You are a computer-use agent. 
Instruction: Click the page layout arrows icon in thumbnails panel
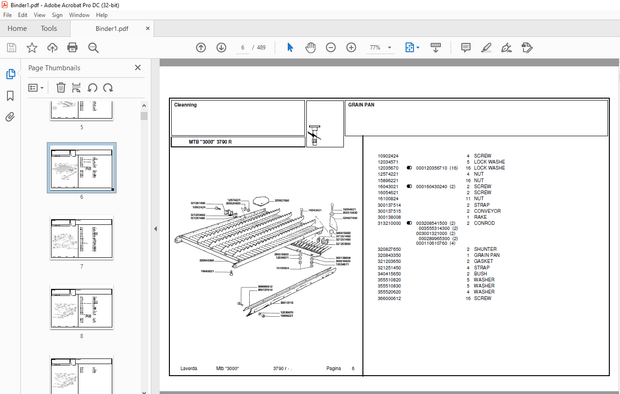coord(76,87)
